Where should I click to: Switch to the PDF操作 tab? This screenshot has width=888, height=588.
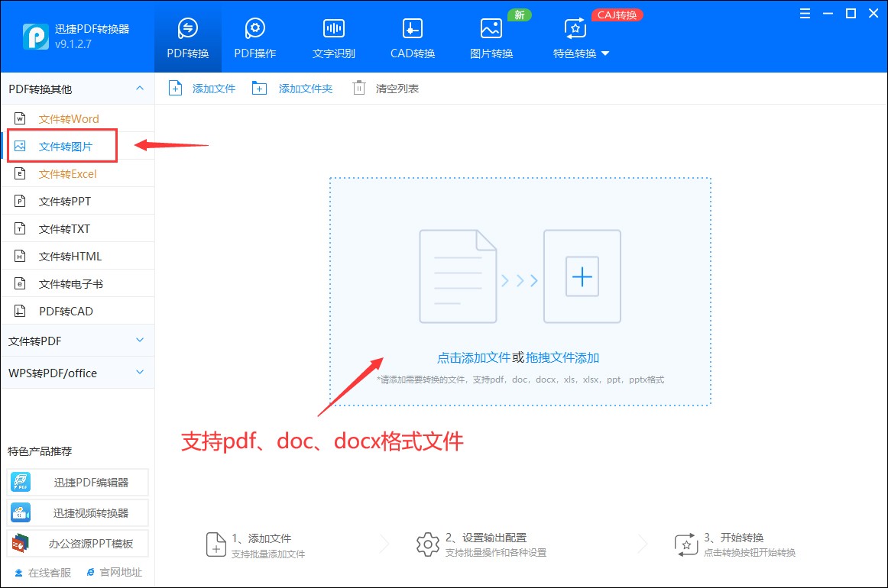pos(254,37)
